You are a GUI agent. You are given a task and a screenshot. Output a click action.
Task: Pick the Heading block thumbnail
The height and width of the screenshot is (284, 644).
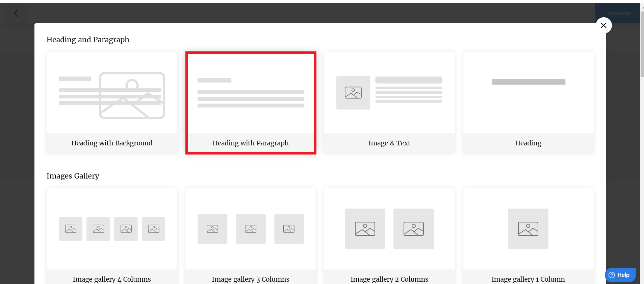click(528, 102)
